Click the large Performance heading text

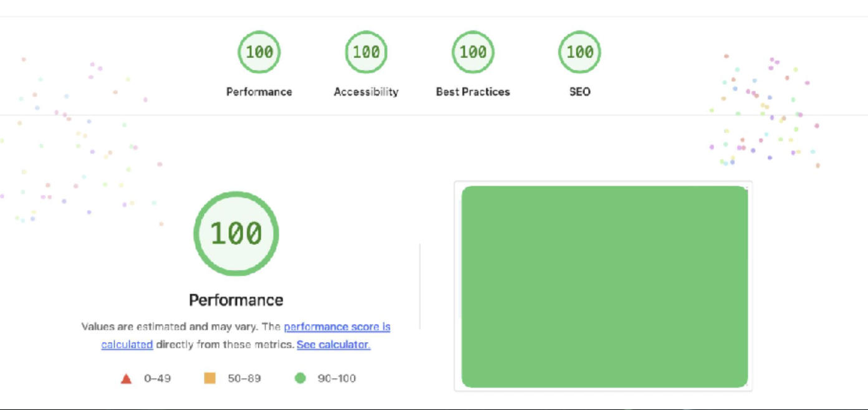pyautogui.click(x=236, y=300)
